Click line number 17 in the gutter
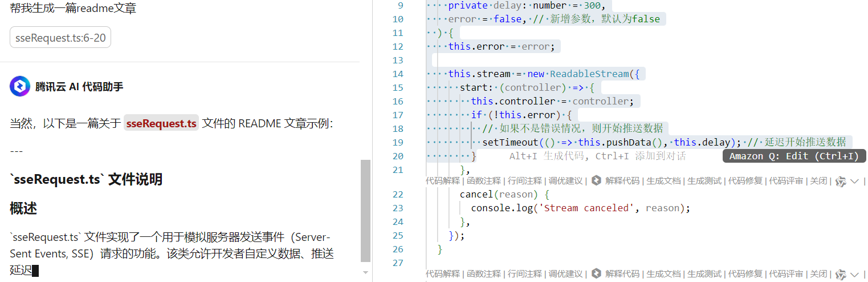Image resolution: width=868 pixels, height=282 pixels. (398, 115)
